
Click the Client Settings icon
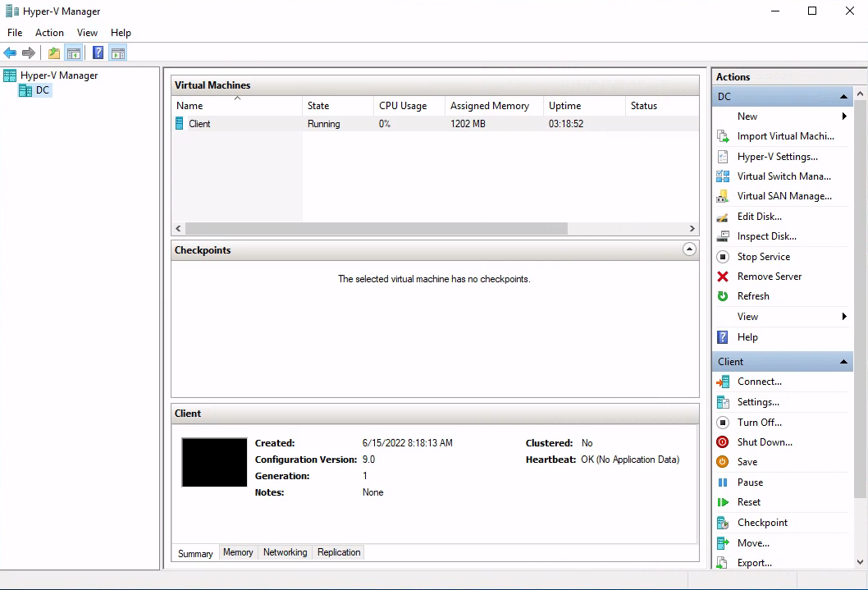[x=723, y=402]
